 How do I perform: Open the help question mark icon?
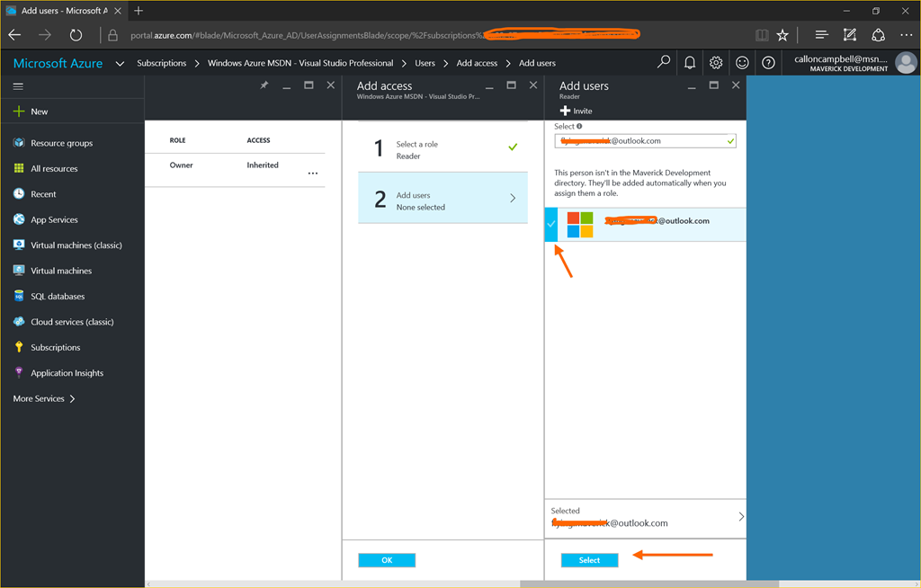[x=768, y=63]
